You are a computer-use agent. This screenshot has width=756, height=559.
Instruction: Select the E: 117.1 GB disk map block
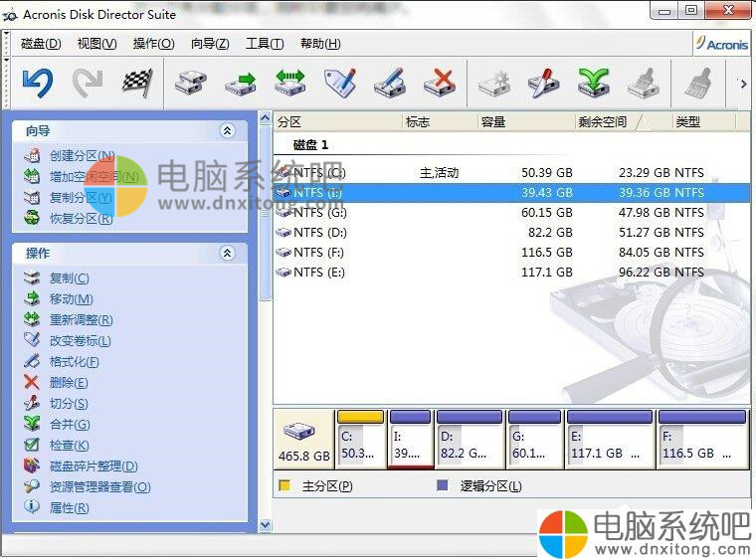click(x=610, y=440)
